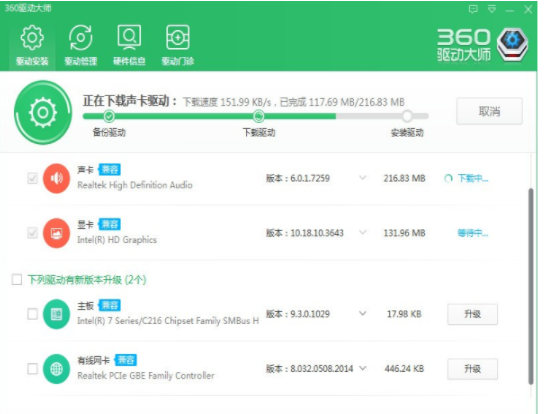The width and height of the screenshot is (546, 414).
Task: Click the 17.98 KB size value
Action: point(404,314)
